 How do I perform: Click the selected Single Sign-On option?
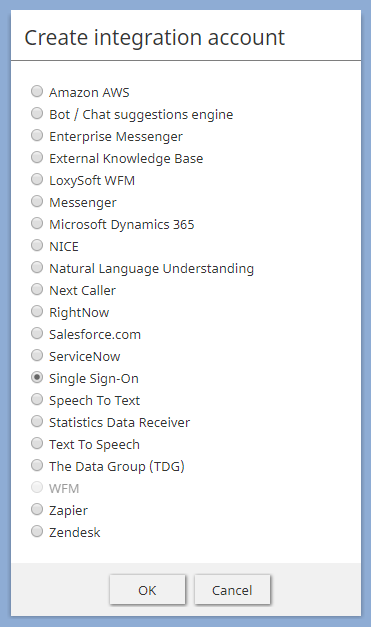click(x=37, y=377)
